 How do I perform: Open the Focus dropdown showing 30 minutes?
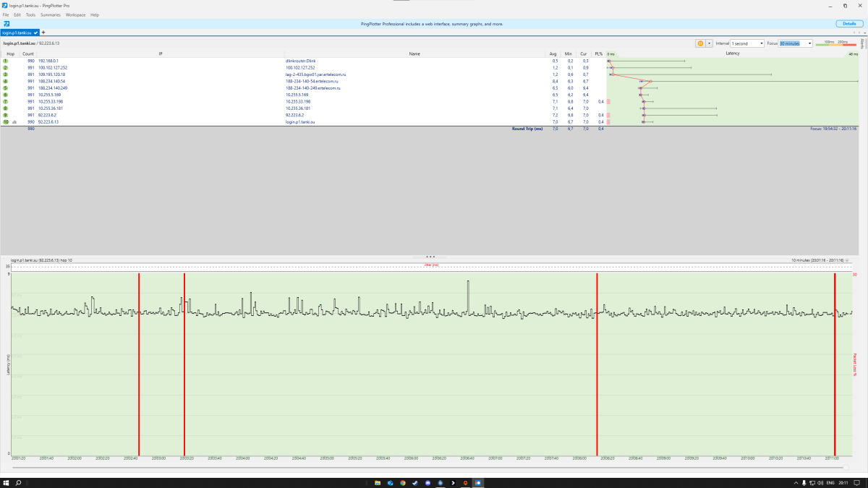pos(796,43)
